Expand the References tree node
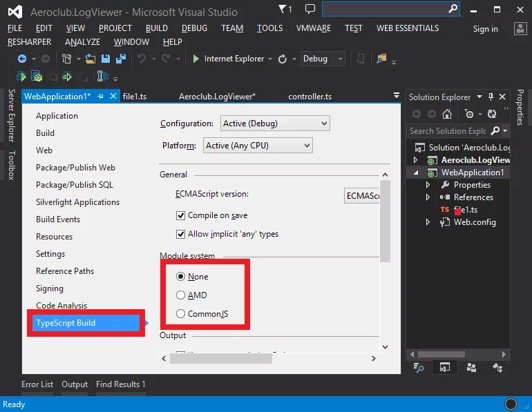 click(428, 197)
